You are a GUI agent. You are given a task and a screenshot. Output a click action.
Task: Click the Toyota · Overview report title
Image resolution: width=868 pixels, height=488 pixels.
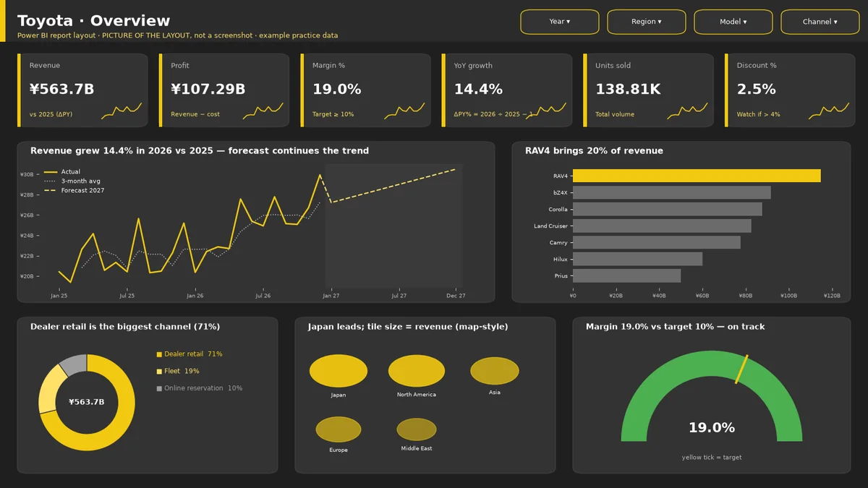pyautogui.click(x=93, y=21)
